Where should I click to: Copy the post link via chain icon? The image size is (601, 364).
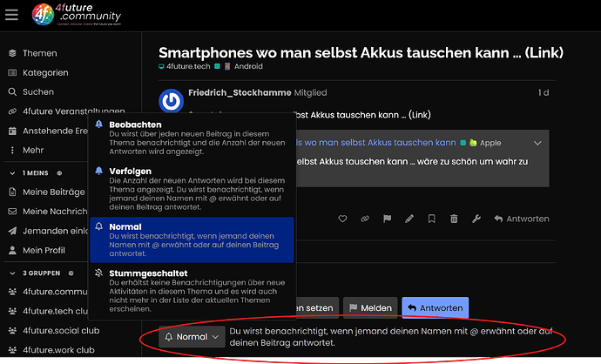click(x=364, y=219)
